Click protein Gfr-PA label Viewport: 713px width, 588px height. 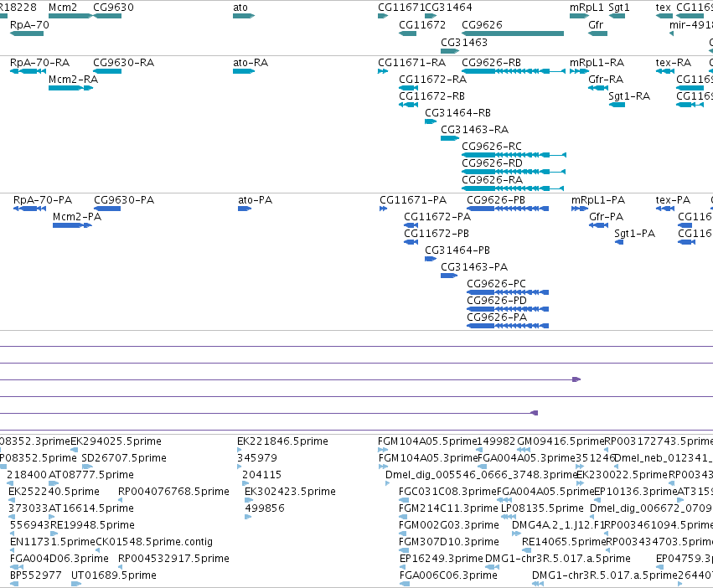pyautogui.click(x=606, y=216)
